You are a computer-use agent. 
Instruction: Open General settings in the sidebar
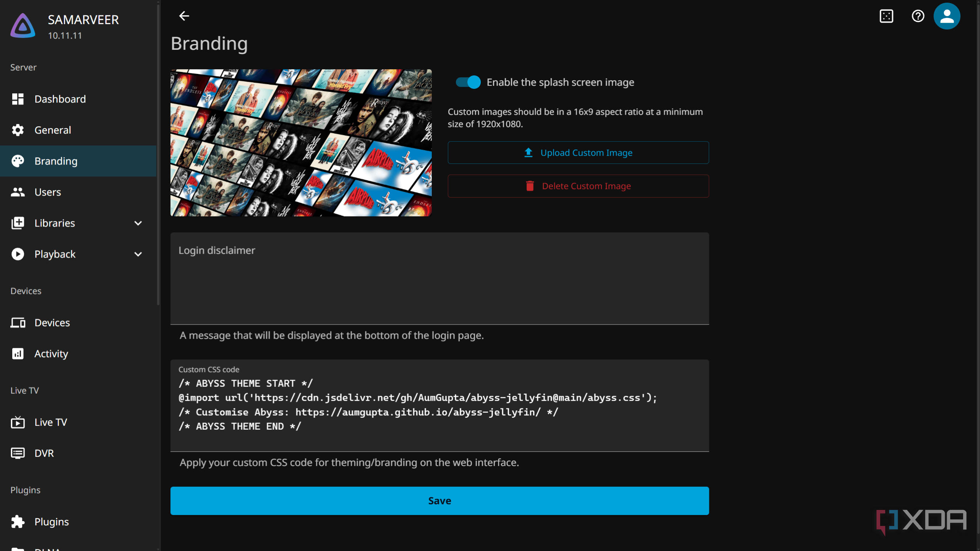point(78,130)
